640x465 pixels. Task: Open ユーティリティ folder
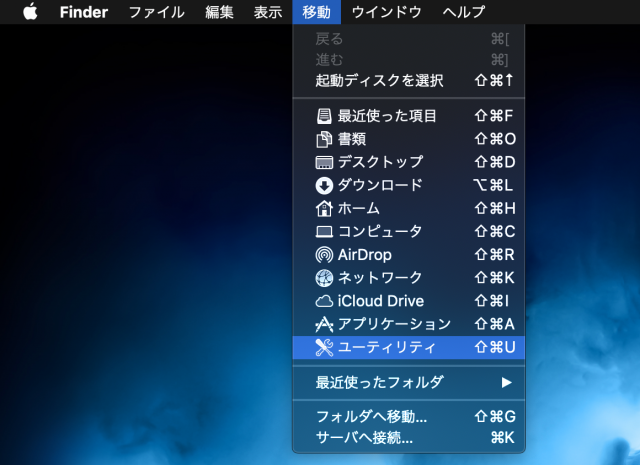pos(409,348)
